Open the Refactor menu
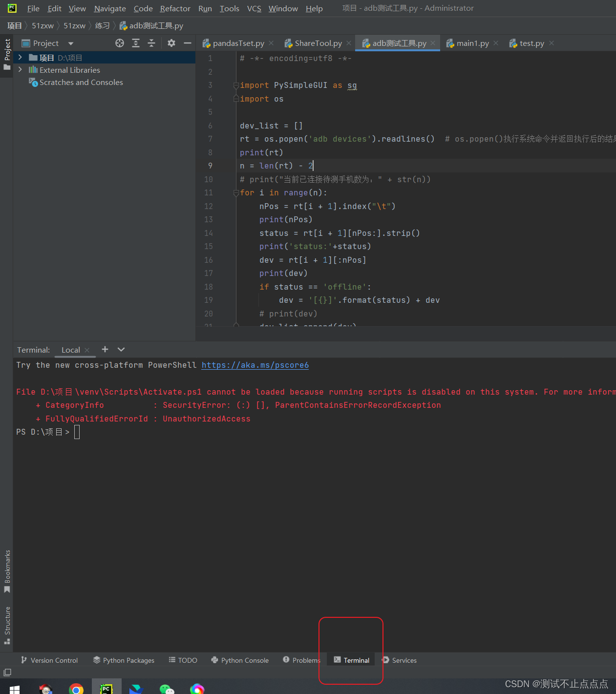Viewport: 616px width, 694px height. 175,8
